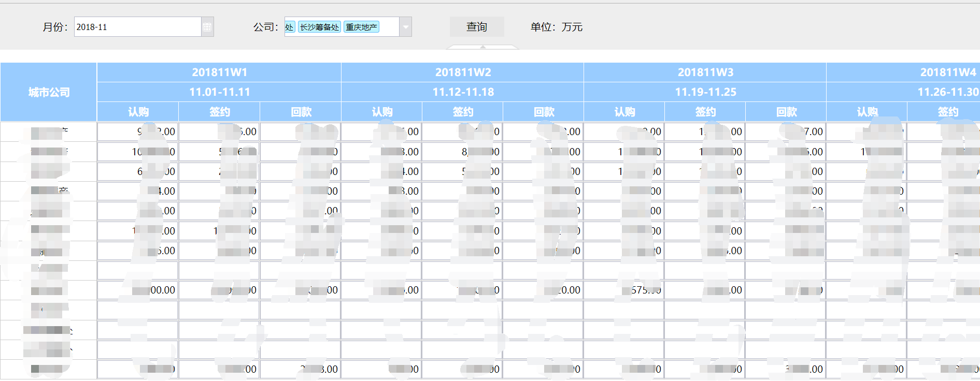Click 回款 column header under 201811W3
The width and height of the screenshot is (980, 381).
pos(786,112)
